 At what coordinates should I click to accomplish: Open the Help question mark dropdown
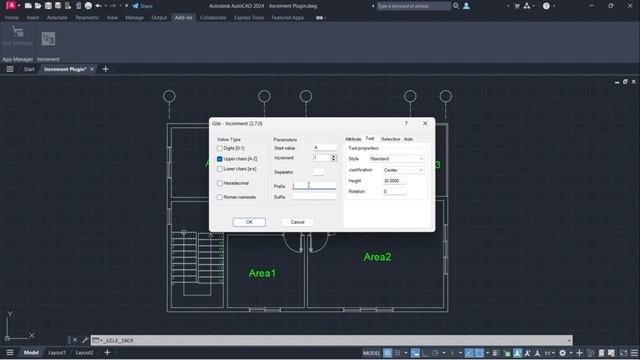click(549, 6)
